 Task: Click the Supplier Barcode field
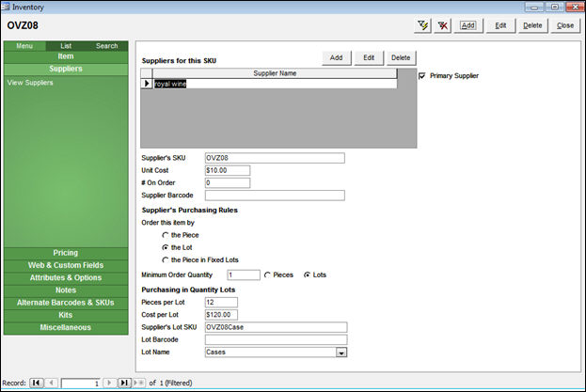275,196
